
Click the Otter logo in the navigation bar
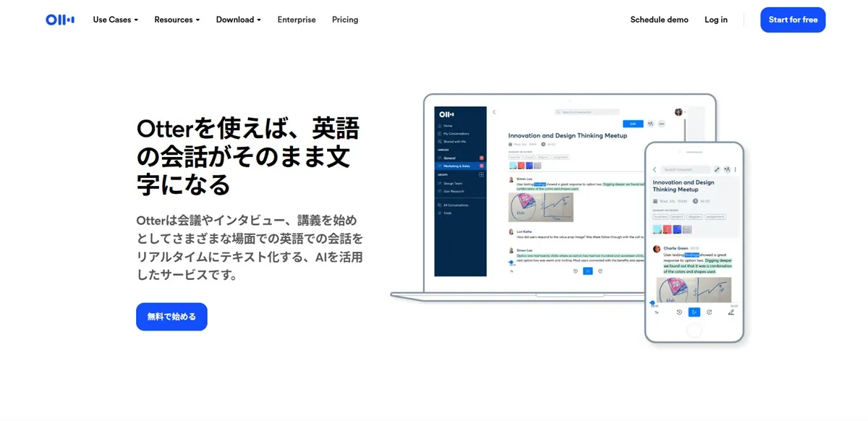pos(60,20)
